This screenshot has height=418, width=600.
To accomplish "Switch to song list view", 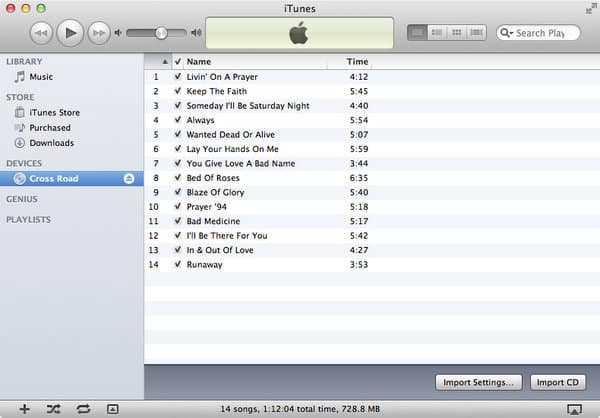I will [x=417, y=33].
